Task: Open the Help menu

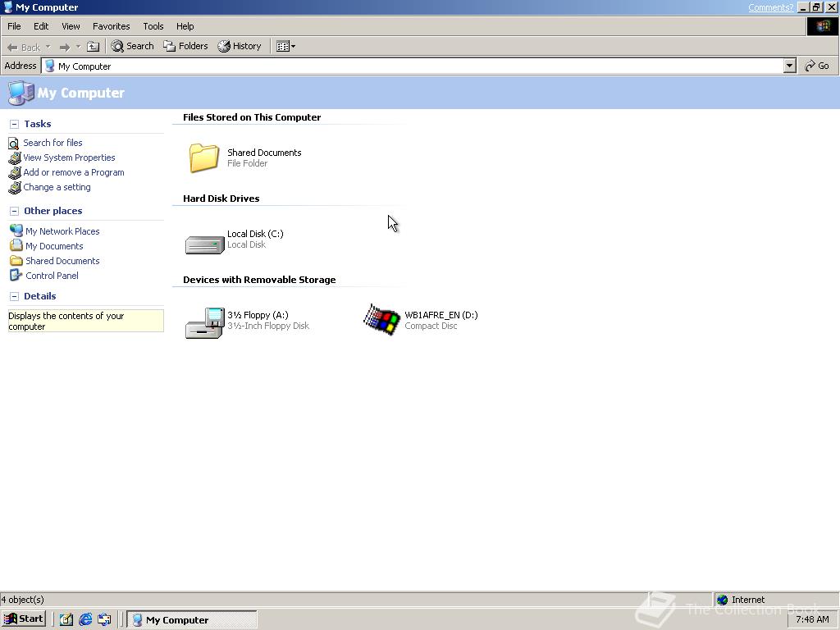Action: [185, 26]
